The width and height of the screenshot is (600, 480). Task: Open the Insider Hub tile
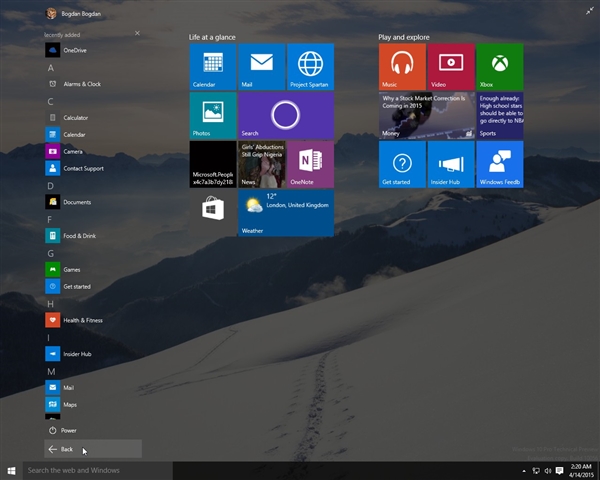[x=451, y=164]
